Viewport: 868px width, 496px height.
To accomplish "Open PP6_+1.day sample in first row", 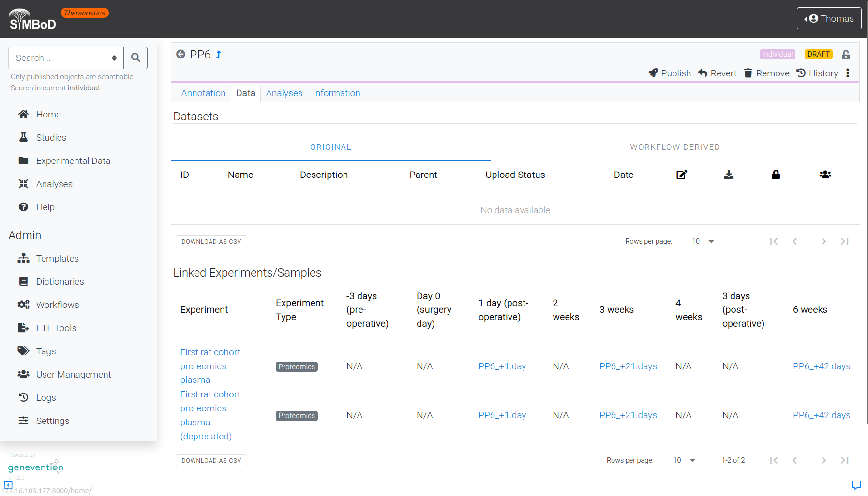I will point(502,366).
